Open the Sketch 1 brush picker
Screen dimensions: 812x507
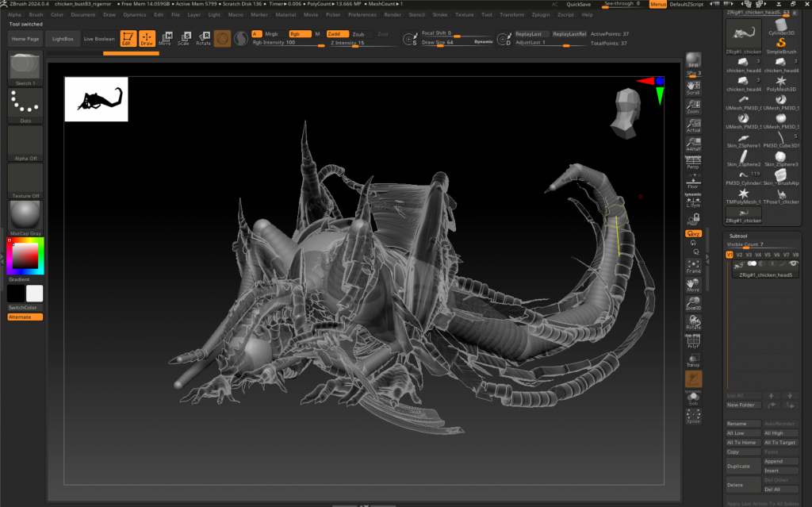(x=25, y=68)
